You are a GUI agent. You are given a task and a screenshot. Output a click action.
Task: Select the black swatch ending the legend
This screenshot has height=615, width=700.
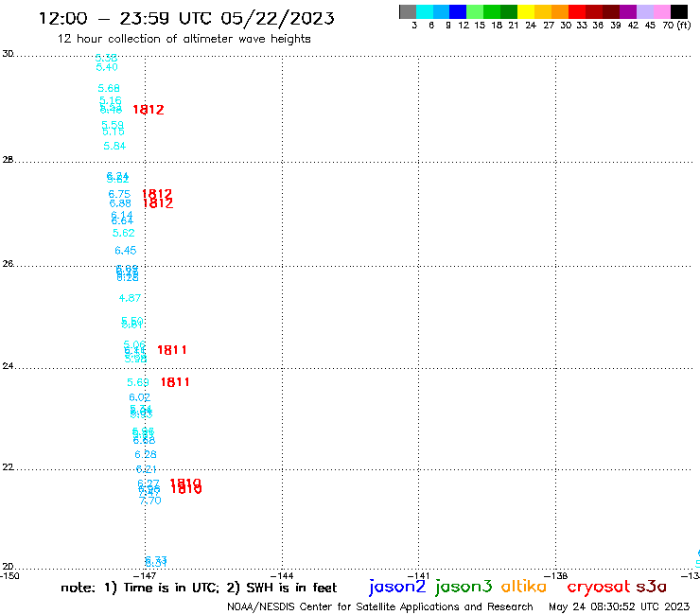click(x=679, y=11)
